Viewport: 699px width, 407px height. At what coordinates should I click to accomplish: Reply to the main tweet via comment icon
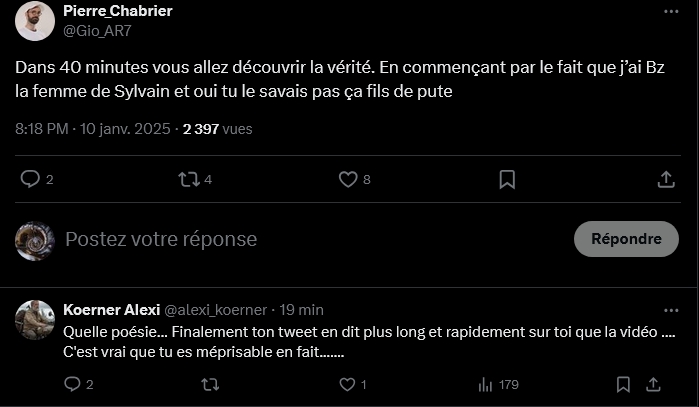pyautogui.click(x=31, y=179)
